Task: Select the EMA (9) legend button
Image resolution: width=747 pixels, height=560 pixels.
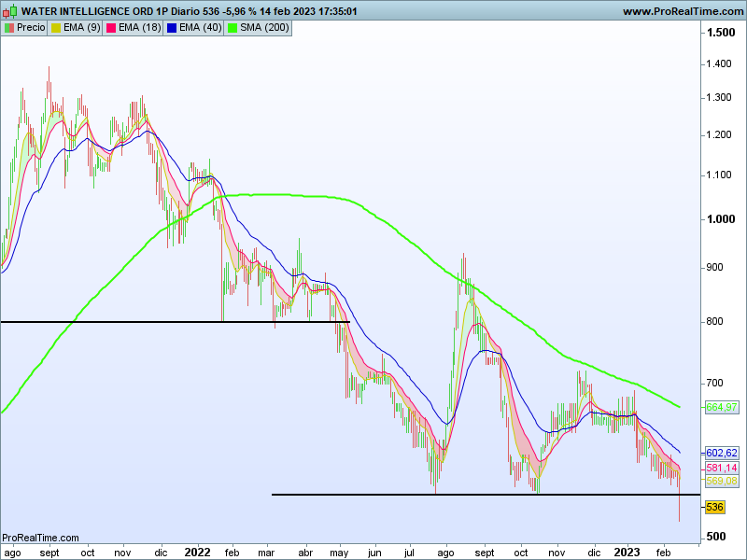Action: click(x=76, y=28)
